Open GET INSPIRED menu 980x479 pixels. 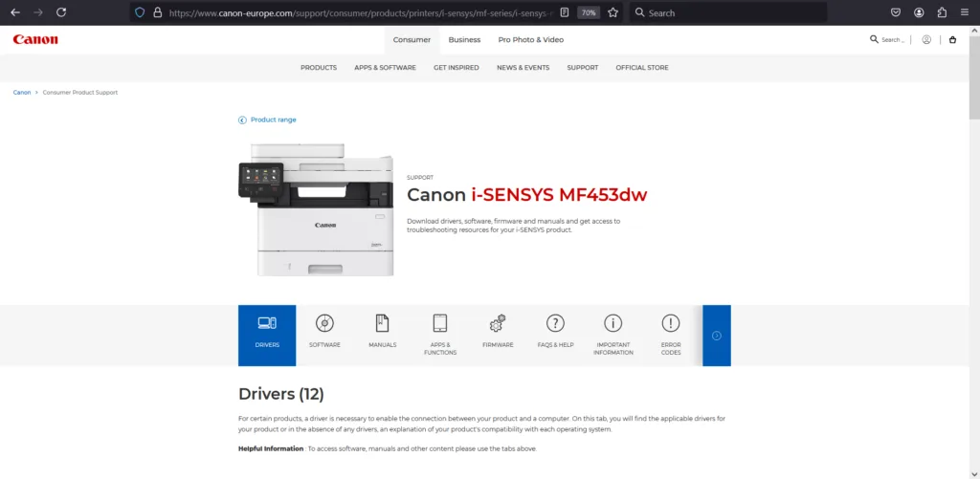(x=457, y=68)
